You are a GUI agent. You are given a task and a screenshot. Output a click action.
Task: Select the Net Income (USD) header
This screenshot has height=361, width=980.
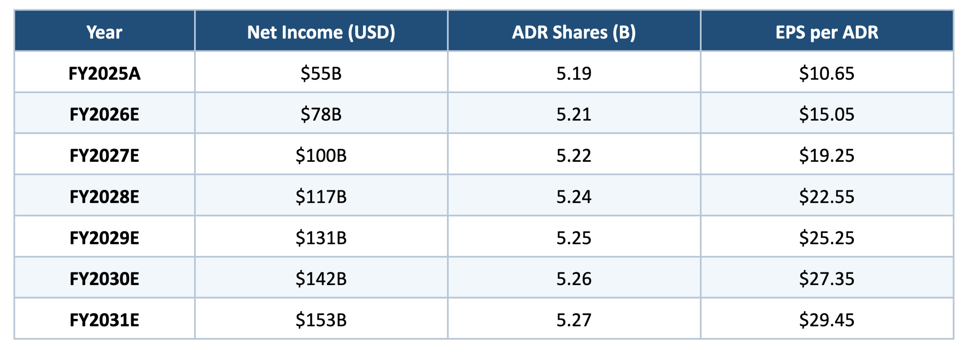(x=321, y=32)
